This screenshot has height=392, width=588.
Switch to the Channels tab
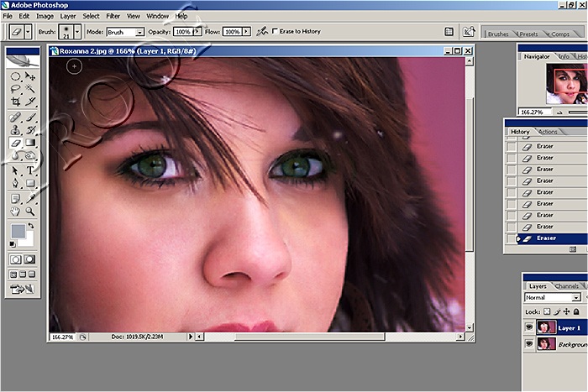coord(567,286)
